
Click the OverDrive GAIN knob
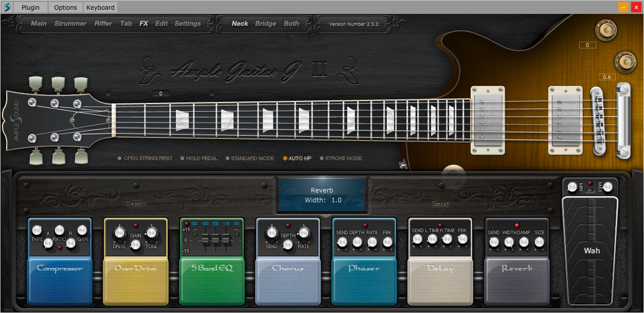coord(136,246)
